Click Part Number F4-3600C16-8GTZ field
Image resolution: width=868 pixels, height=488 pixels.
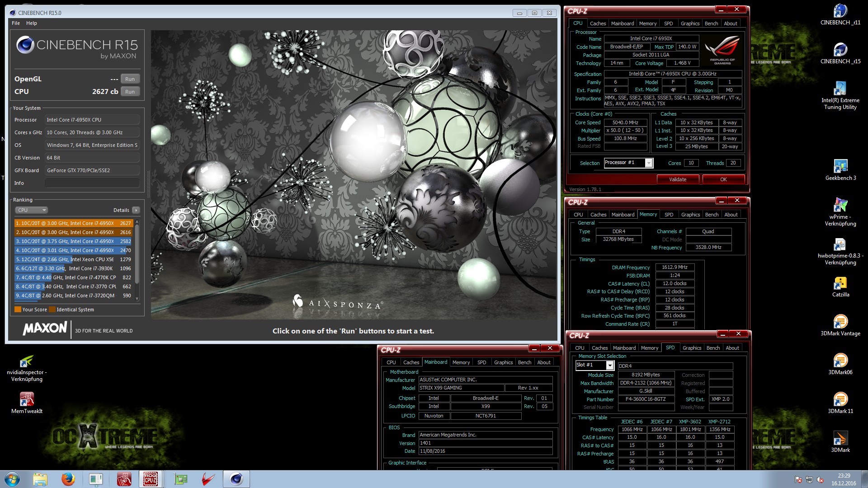(646, 399)
